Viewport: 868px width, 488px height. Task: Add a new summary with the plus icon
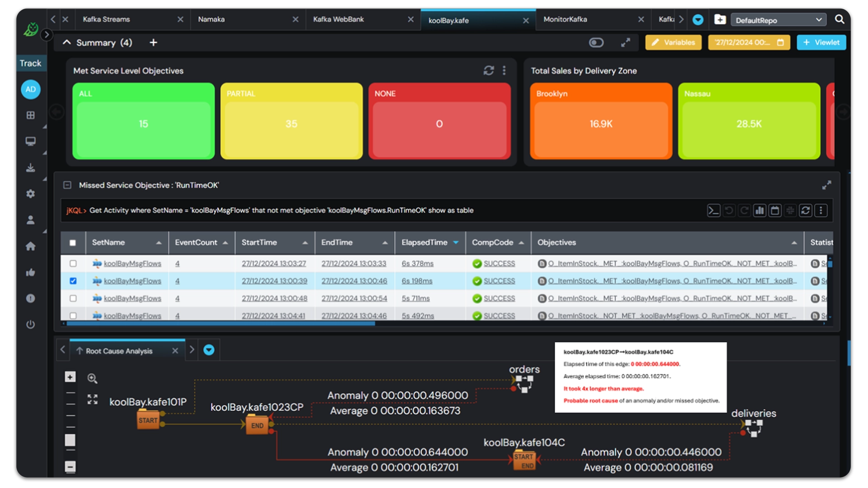153,42
